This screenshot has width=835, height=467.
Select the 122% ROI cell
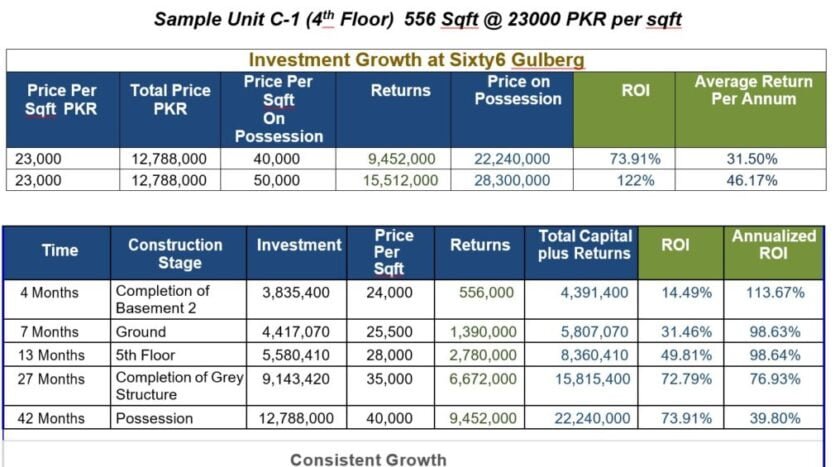click(636, 180)
